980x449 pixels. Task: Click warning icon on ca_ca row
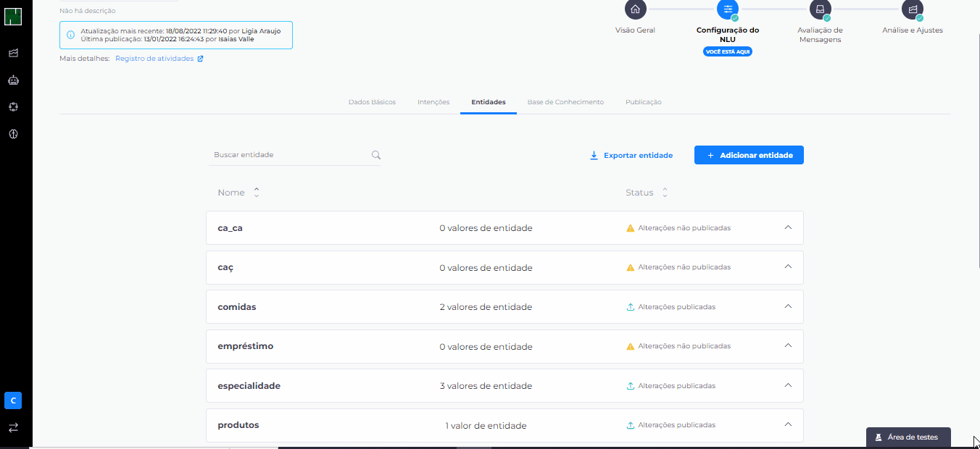[631, 228]
